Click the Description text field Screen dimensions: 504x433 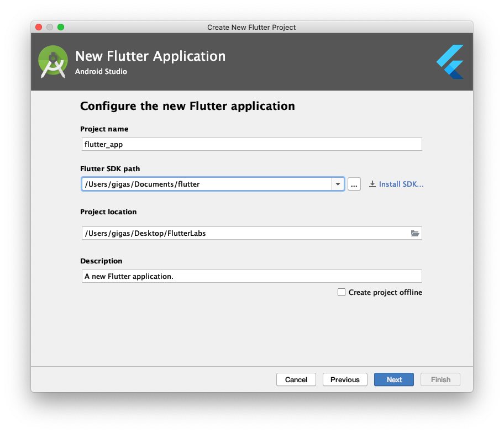pyautogui.click(x=251, y=276)
